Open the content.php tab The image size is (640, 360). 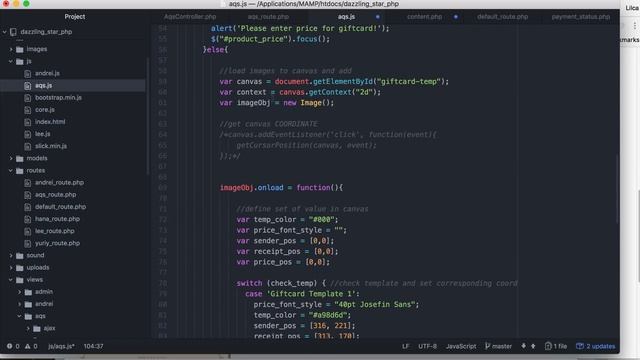point(424,17)
